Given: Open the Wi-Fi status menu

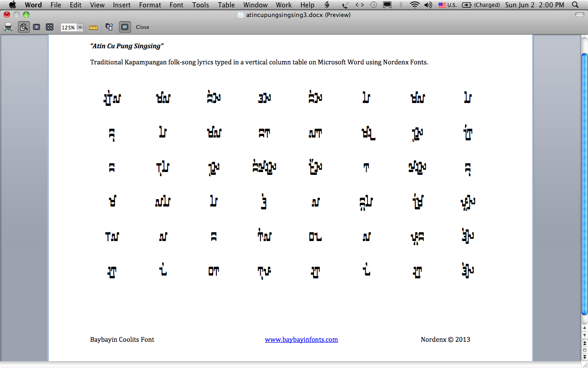Looking at the screenshot, I should (415, 5).
